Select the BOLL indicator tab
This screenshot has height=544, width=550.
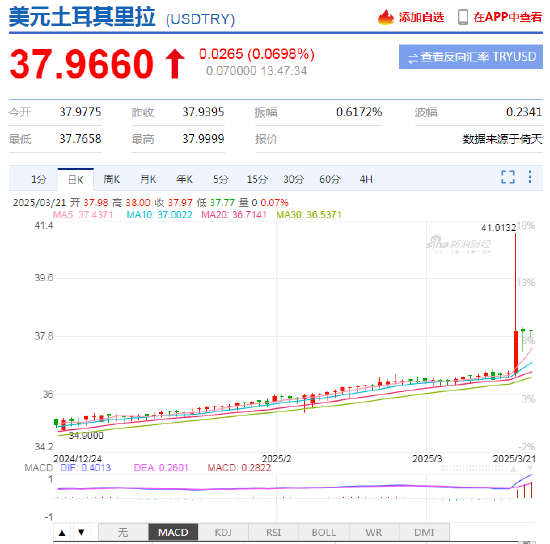point(324,533)
